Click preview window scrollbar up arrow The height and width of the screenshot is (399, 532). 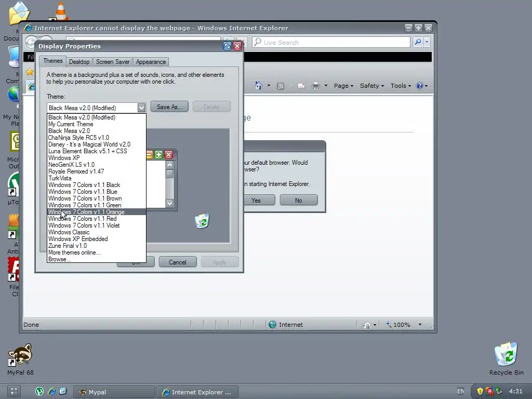coord(170,165)
